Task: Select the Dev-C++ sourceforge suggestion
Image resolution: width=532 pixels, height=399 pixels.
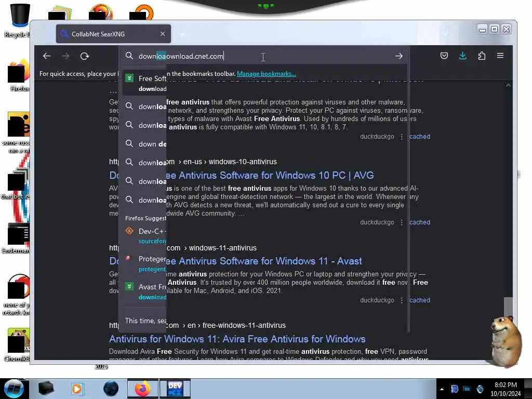Action: (144, 236)
